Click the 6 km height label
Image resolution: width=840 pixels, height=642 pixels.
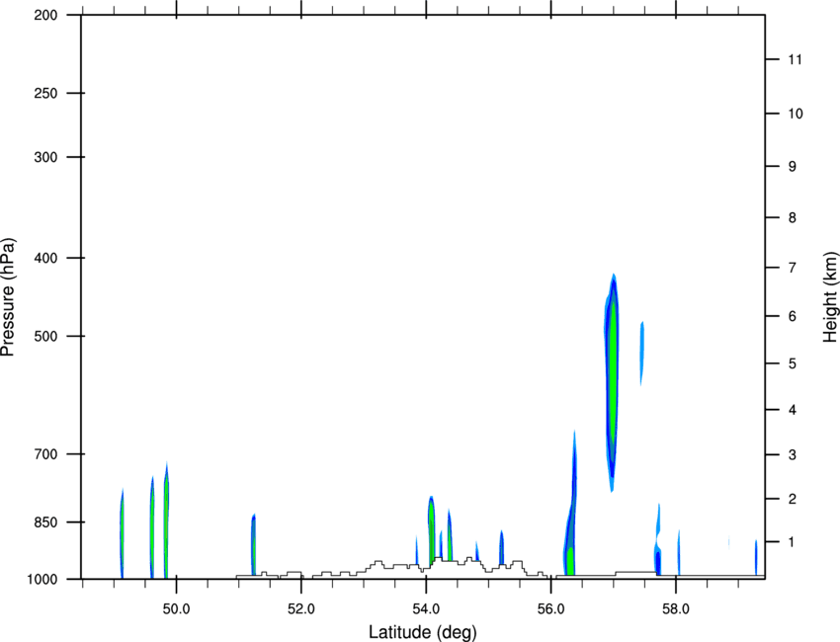(793, 316)
